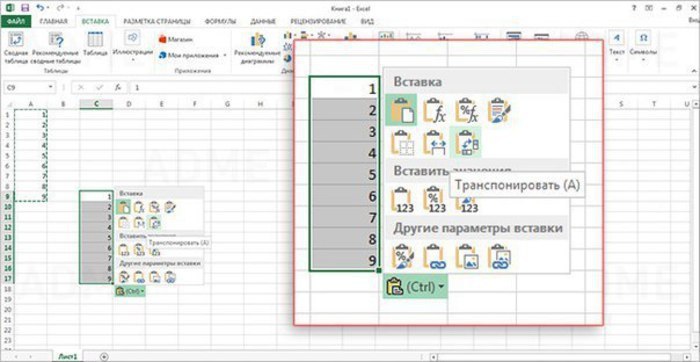Add a new sheet with plus button
700x362 pixels.
coord(104,357)
